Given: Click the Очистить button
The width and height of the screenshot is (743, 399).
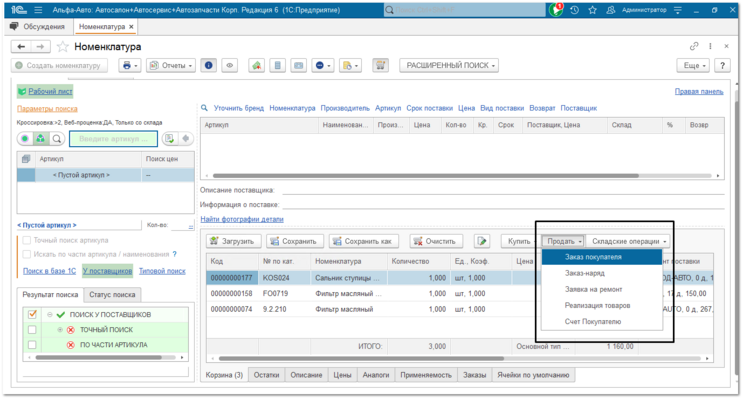Looking at the screenshot, I should pyautogui.click(x=435, y=241).
